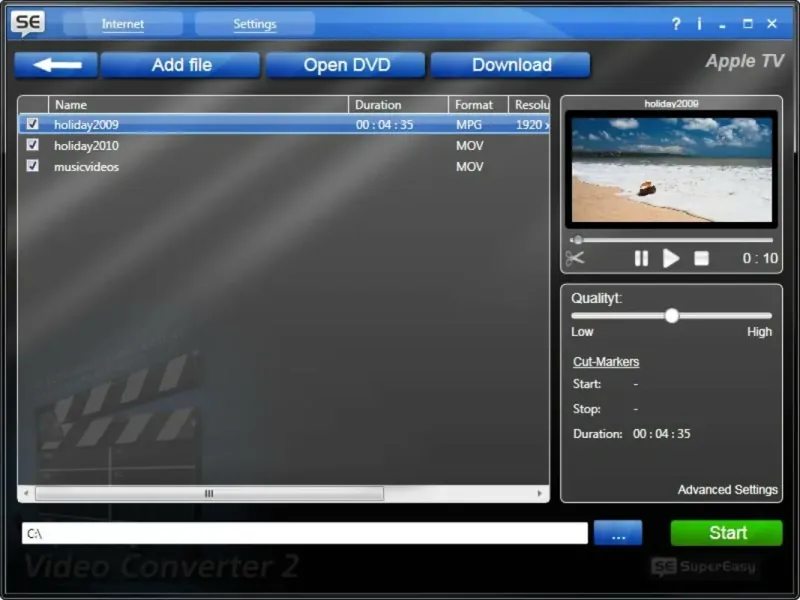This screenshot has height=600, width=800.
Task: Click MOV format of holiday2010
Action: pos(469,145)
